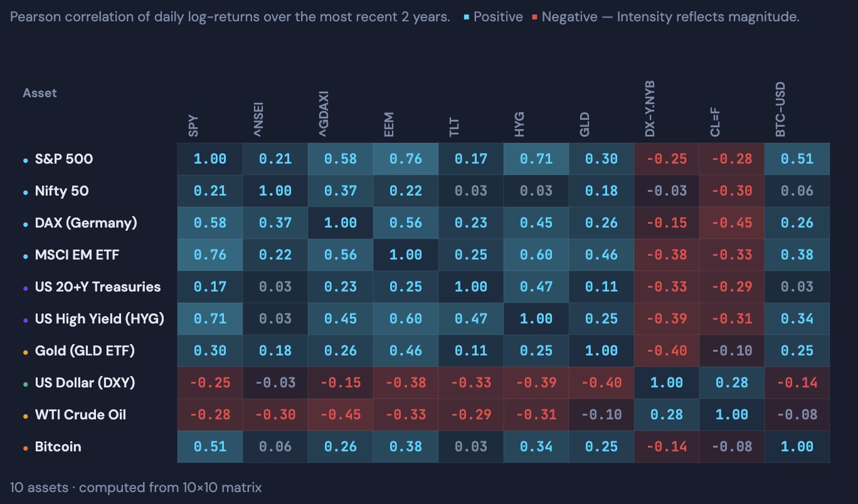Click -0.38 in MSCI EM ETF row, DX-Y.NYB column
This screenshot has width=858, height=504.
tap(667, 255)
